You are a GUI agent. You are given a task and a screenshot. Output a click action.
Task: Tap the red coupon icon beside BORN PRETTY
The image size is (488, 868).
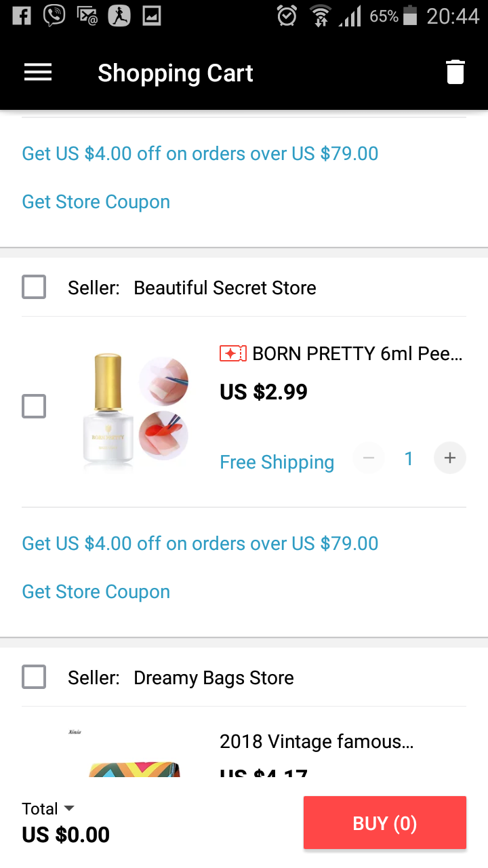tap(232, 353)
